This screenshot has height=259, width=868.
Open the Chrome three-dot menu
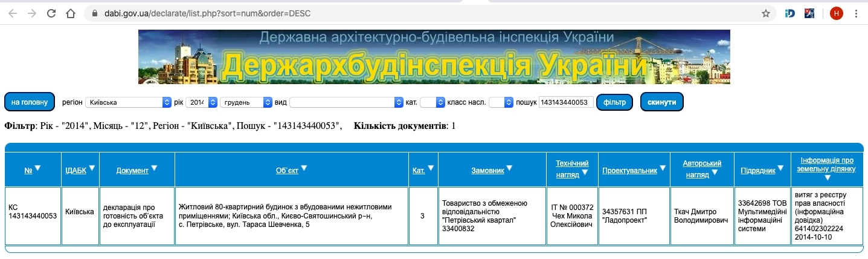pyautogui.click(x=857, y=13)
